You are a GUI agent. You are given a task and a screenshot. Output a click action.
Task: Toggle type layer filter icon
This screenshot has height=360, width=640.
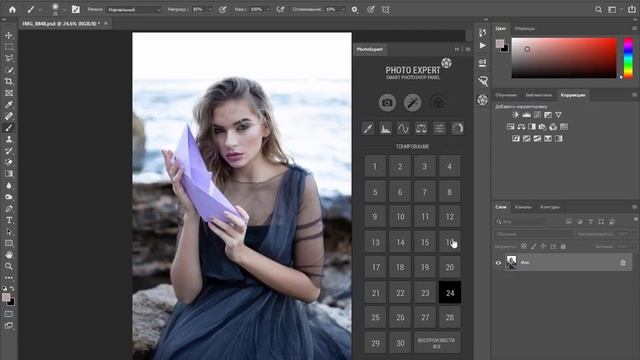[590, 222]
